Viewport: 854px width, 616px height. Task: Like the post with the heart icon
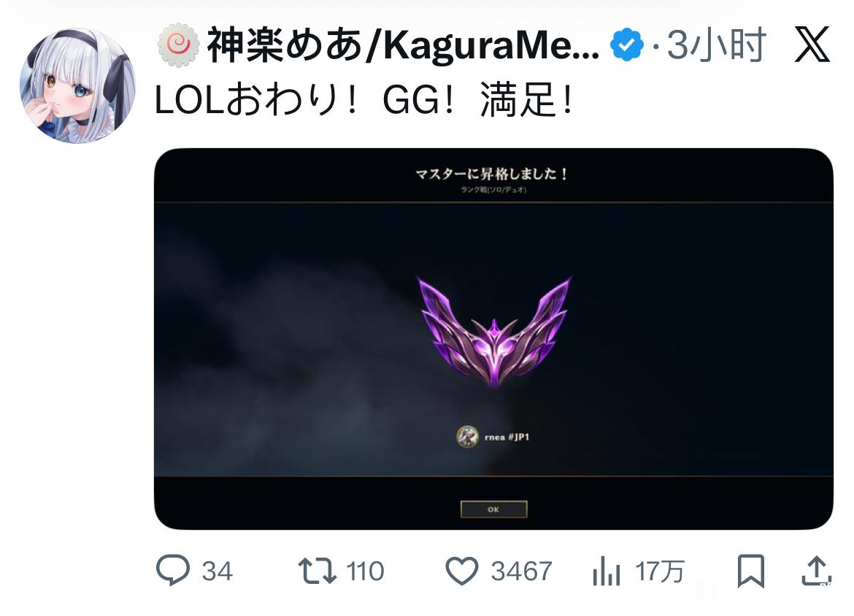click(x=462, y=571)
